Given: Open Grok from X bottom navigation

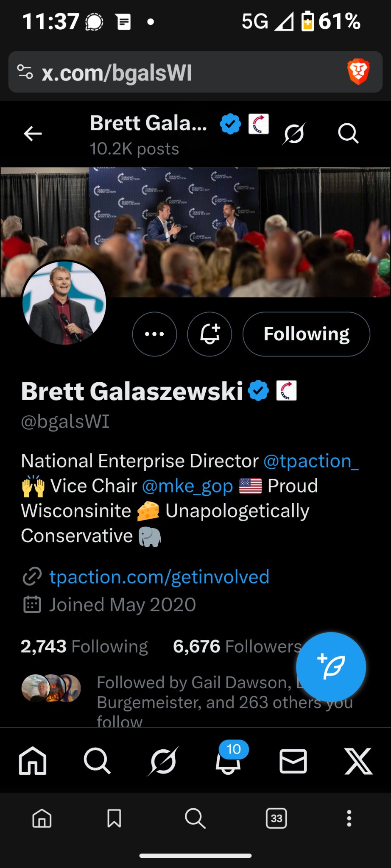Looking at the screenshot, I should tap(163, 761).
